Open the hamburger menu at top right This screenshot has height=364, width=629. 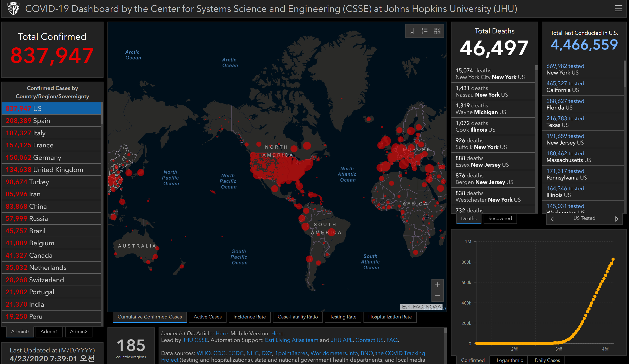pos(618,8)
